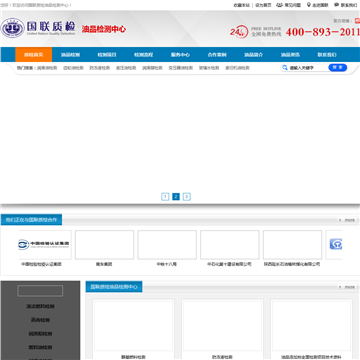Click the blue 搜索 search button
The width and height of the screenshot is (360, 360).
(338, 68)
